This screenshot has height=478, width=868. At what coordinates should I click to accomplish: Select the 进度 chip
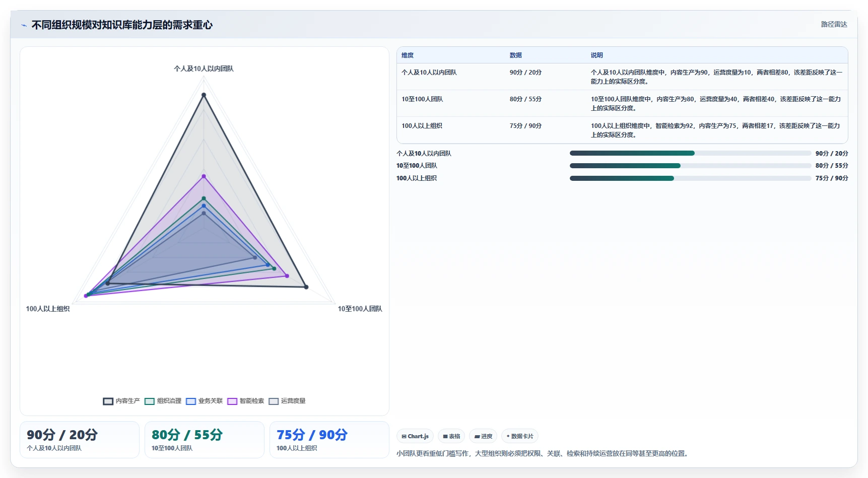click(x=483, y=436)
